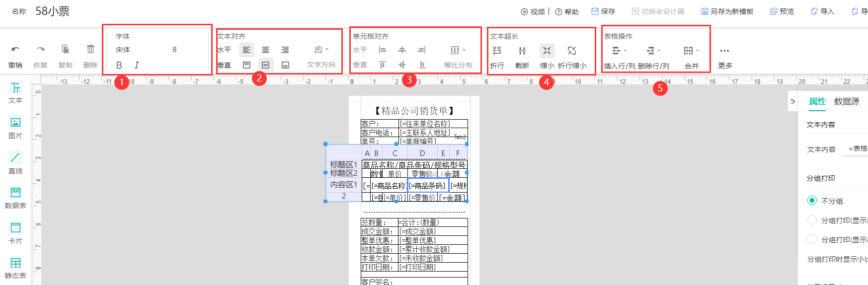Open the 插入行/列 dropdown
The image size is (868, 285).
(x=619, y=51)
